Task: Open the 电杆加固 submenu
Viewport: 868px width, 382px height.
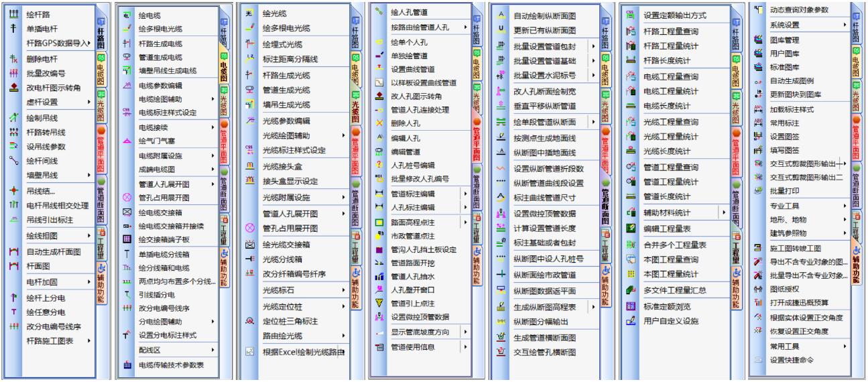Action: 90,282
